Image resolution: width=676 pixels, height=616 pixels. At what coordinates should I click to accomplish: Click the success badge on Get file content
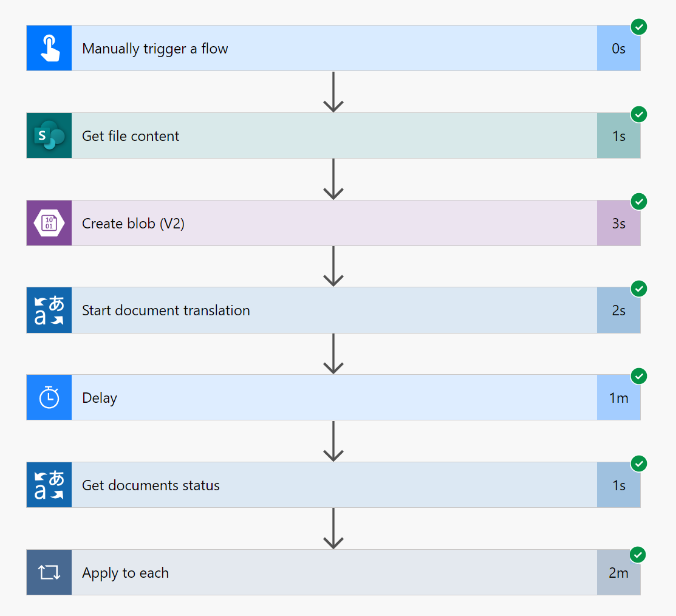coord(639,114)
